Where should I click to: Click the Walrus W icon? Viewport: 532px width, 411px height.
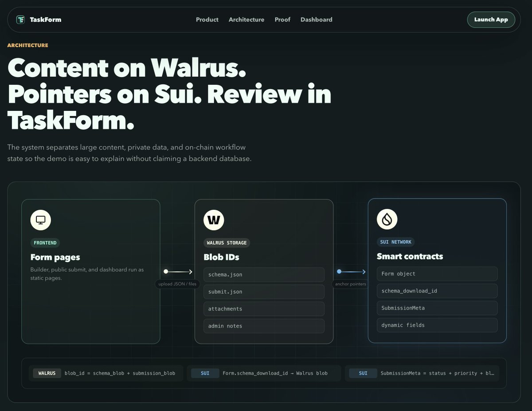[x=214, y=219]
